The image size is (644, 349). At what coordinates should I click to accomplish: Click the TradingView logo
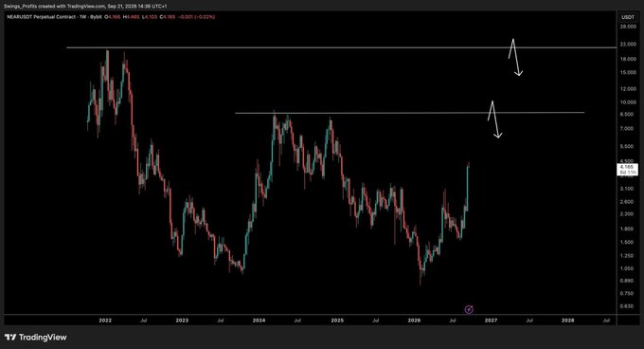point(36,338)
